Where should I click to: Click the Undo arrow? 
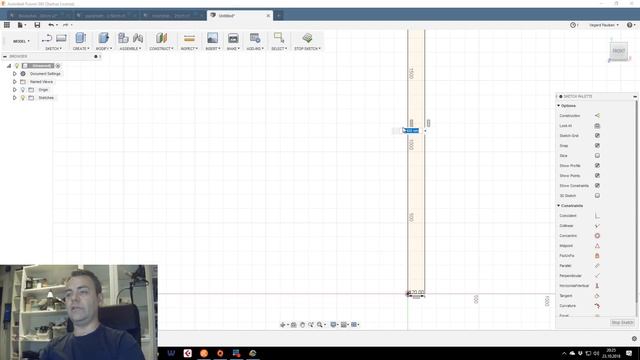click(51, 25)
